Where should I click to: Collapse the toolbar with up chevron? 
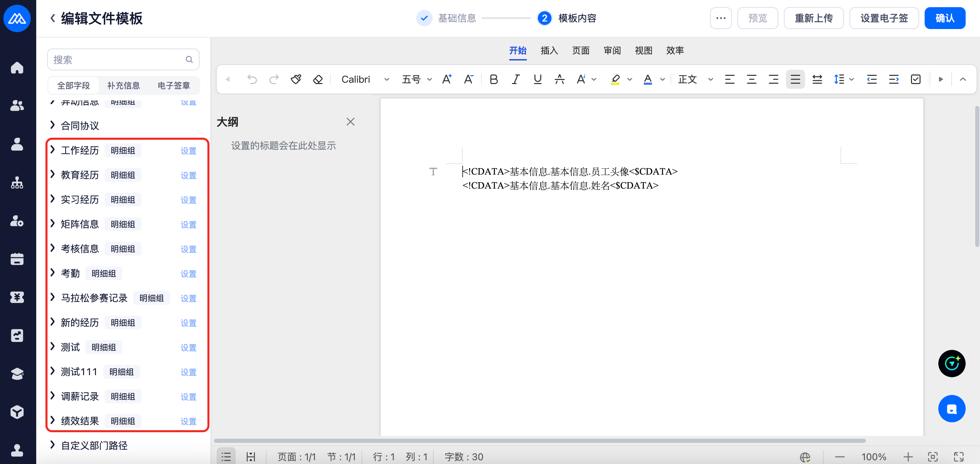point(963,79)
